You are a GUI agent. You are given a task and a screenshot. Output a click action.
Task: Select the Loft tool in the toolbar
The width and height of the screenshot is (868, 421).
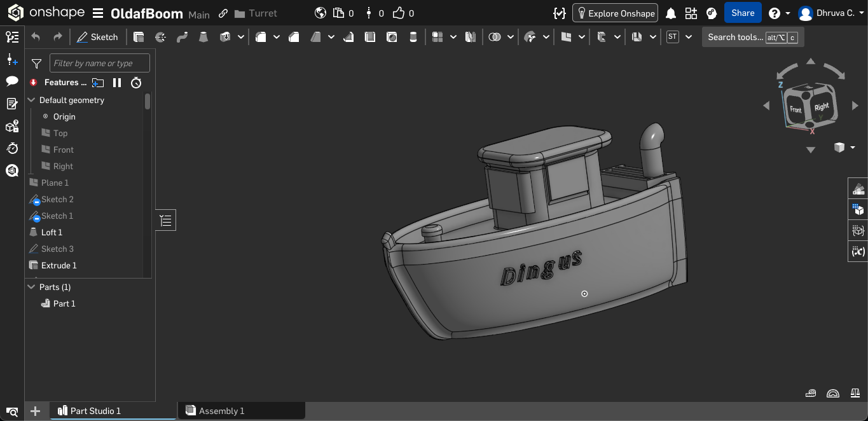pos(203,37)
